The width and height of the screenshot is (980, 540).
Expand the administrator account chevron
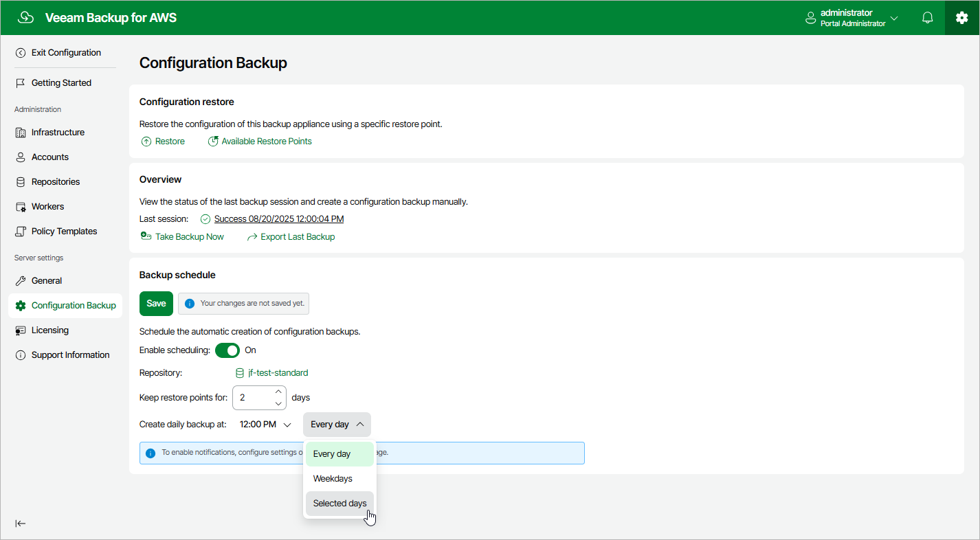[894, 18]
